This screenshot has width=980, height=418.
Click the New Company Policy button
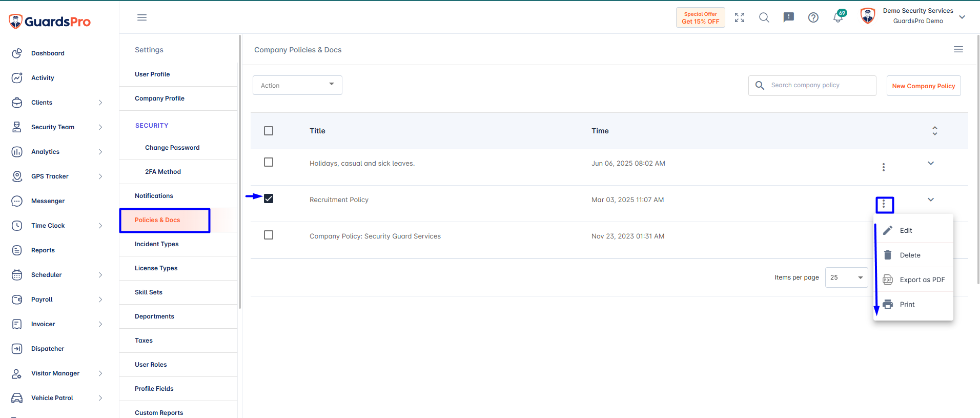[924, 86]
